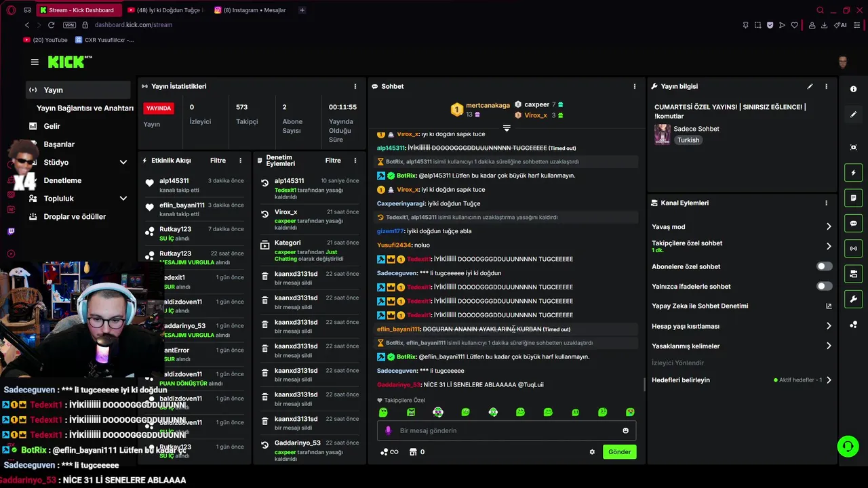Open a new browser tab
The image size is (868, 488).
[302, 10]
